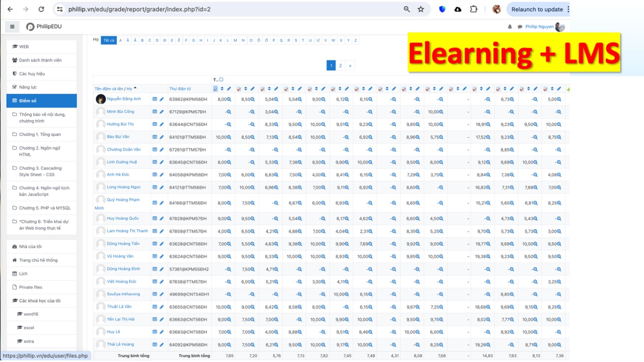Click edit pencil in first quiz column header
644x362 pixels.
click(x=229, y=89)
